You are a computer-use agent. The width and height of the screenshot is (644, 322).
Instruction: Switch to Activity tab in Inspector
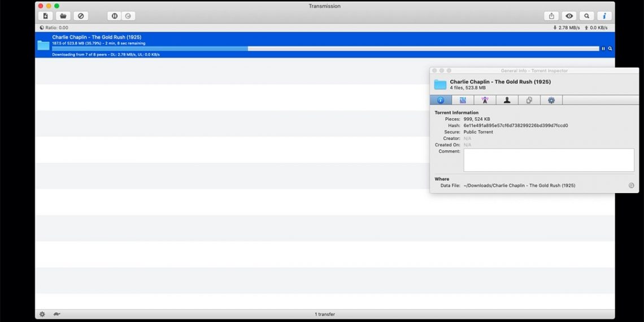click(463, 100)
